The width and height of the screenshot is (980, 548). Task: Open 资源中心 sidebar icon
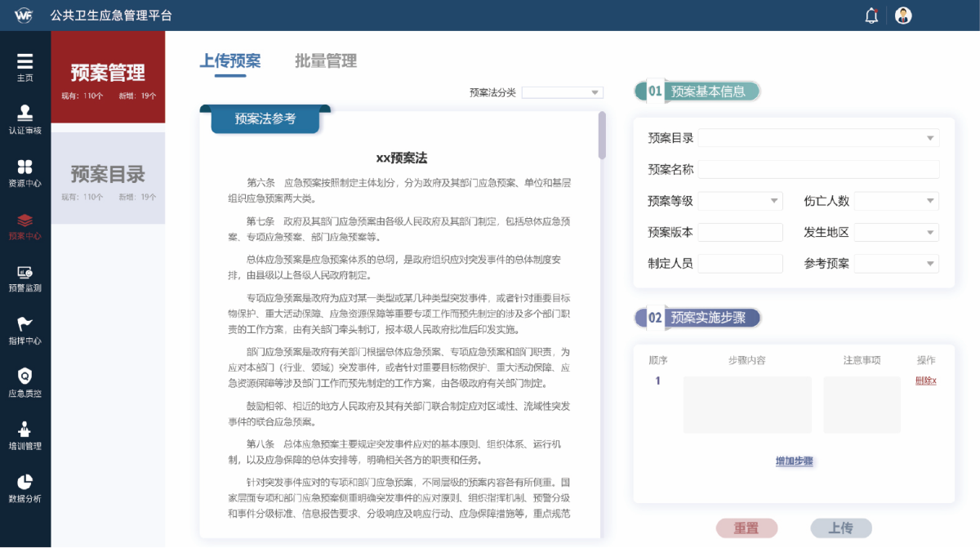25,167
